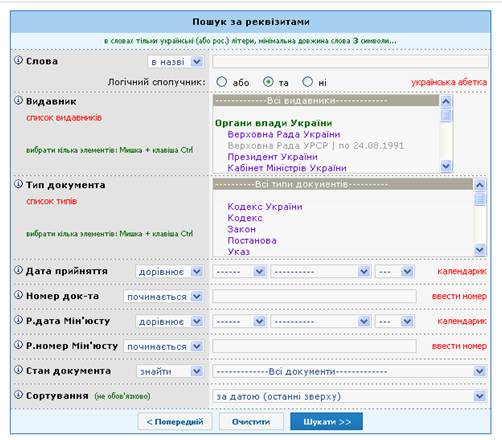Click info icon beside Р.дата Мін'юсту

(18, 320)
